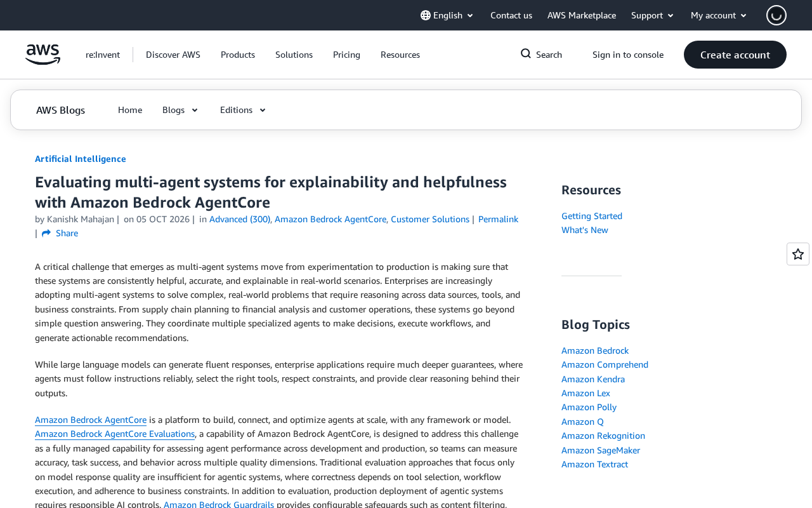Click the Create account button
The image size is (812, 508).
tap(735, 55)
